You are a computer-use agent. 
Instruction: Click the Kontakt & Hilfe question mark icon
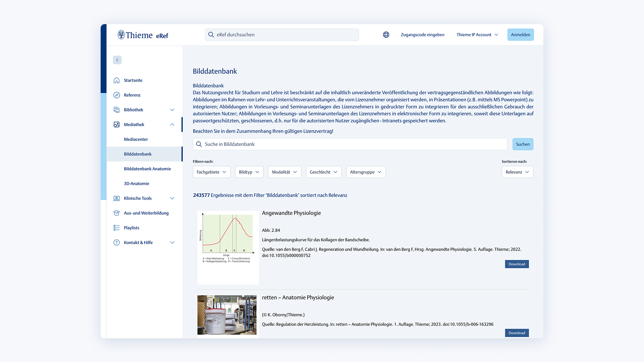[x=116, y=242]
